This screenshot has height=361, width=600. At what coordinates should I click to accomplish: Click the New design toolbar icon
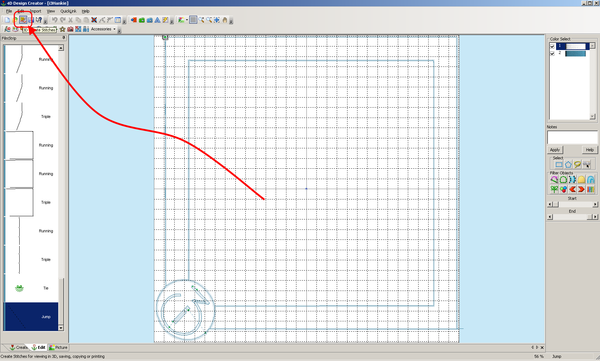(x=7, y=20)
